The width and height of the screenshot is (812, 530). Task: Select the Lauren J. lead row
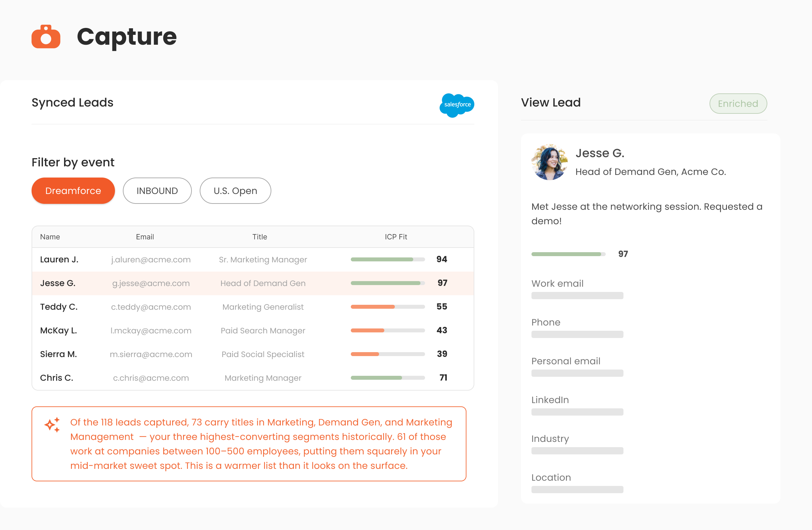point(253,259)
